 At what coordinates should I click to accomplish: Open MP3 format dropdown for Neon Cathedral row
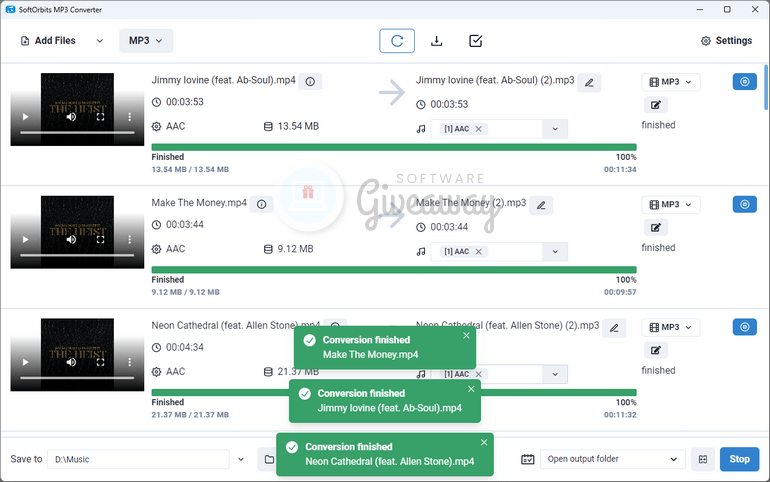tap(671, 327)
